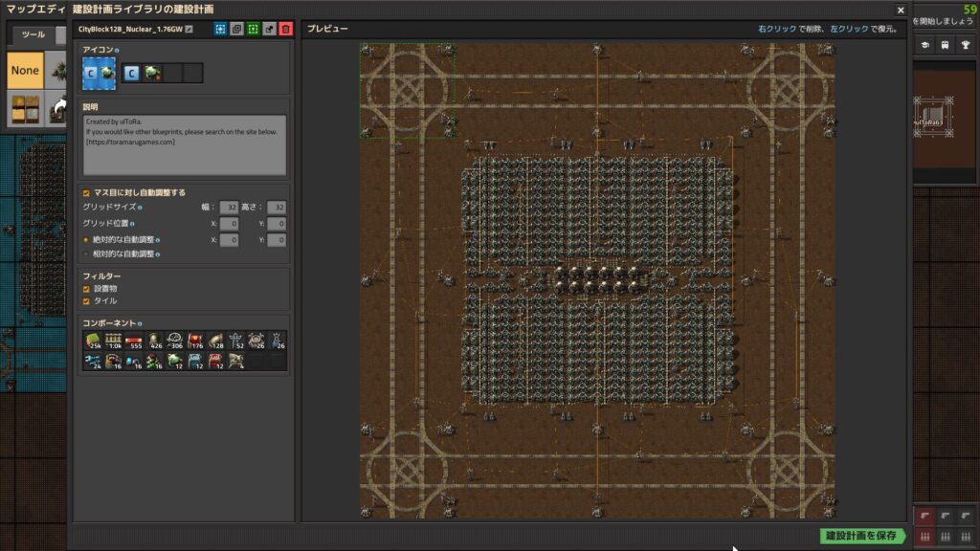Click the component icon with count 555
The image size is (980, 551).
tap(134, 341)
